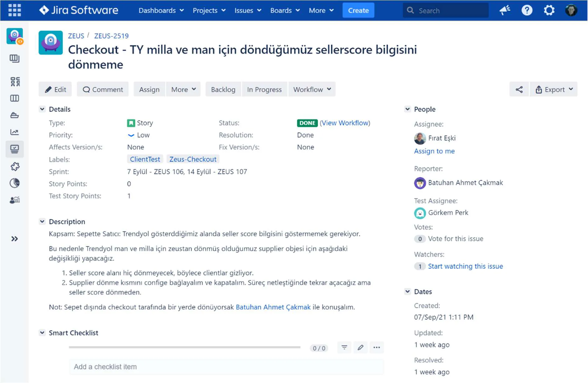The image size is (588, 383).
Task: Open the Export dropdown
Action: [x=554, y=90]
